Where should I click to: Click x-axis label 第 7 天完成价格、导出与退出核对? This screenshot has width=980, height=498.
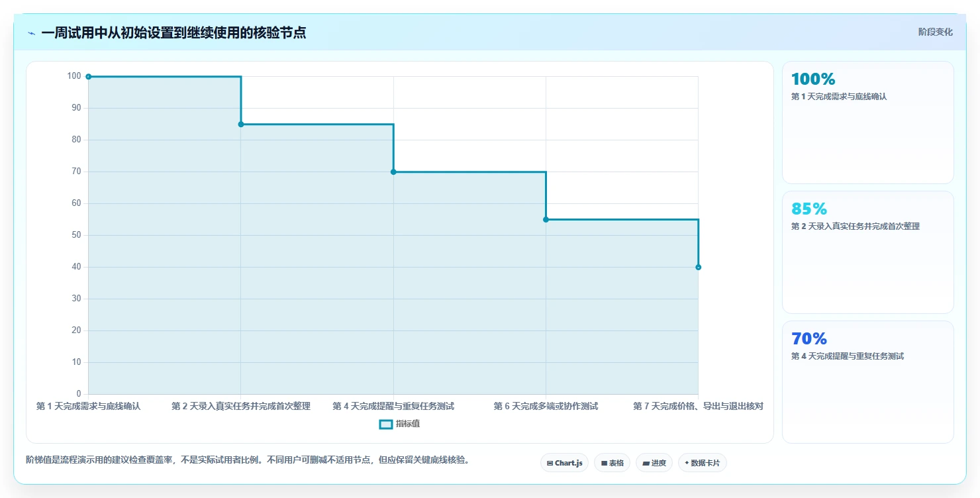click(x=698, y=406)
